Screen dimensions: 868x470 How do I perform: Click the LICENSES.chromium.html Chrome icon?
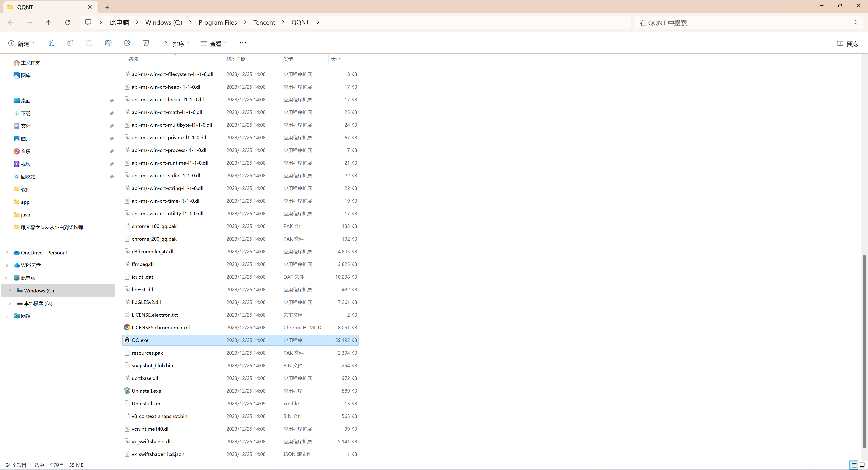(127, 327)
